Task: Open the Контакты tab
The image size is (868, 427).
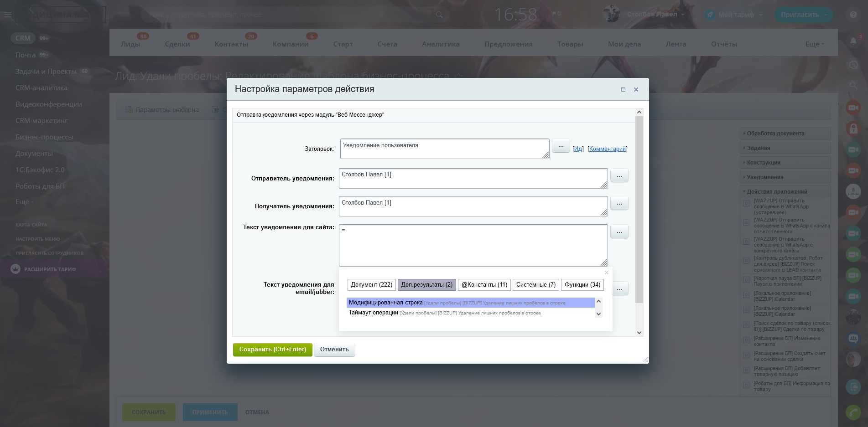Action: coord(231,44)
